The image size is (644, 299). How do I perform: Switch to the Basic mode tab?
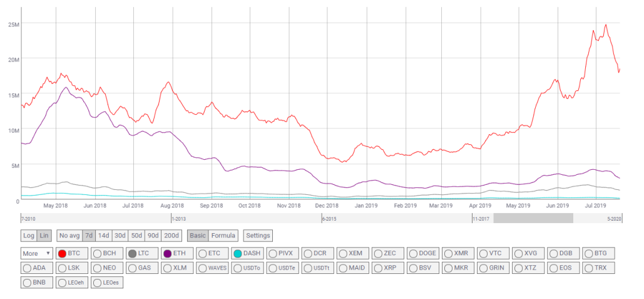click(198, 236)
